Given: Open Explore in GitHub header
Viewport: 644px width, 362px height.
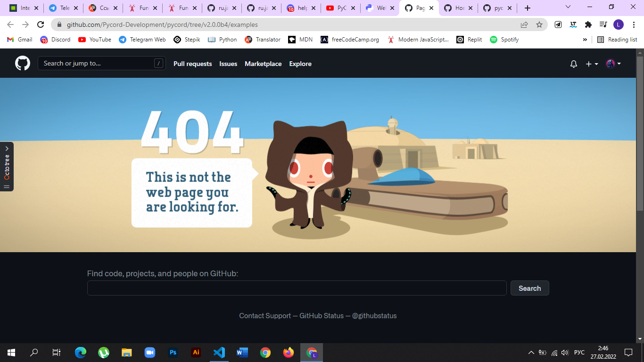Looking at the screenshot, I should 300,64.
